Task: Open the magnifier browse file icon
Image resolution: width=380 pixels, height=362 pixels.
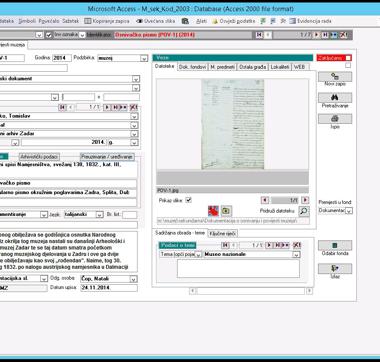Action: coord(304,211)
